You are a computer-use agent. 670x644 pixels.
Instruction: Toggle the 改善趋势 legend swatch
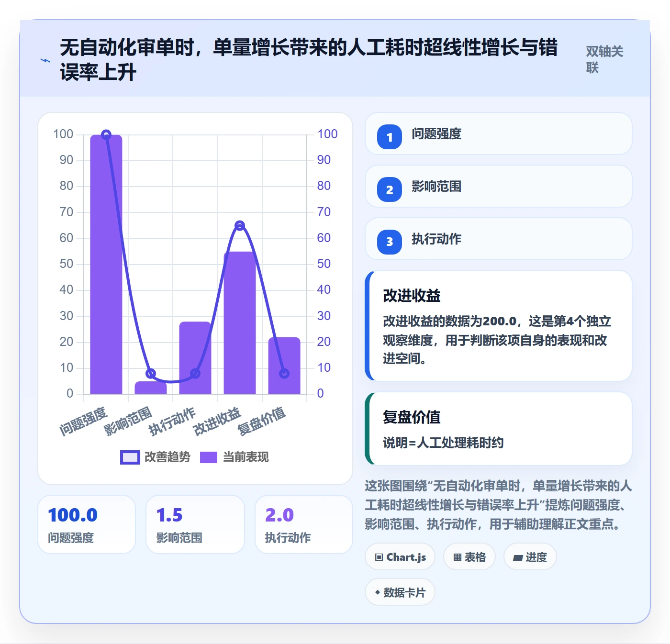[x=130, y=457]
